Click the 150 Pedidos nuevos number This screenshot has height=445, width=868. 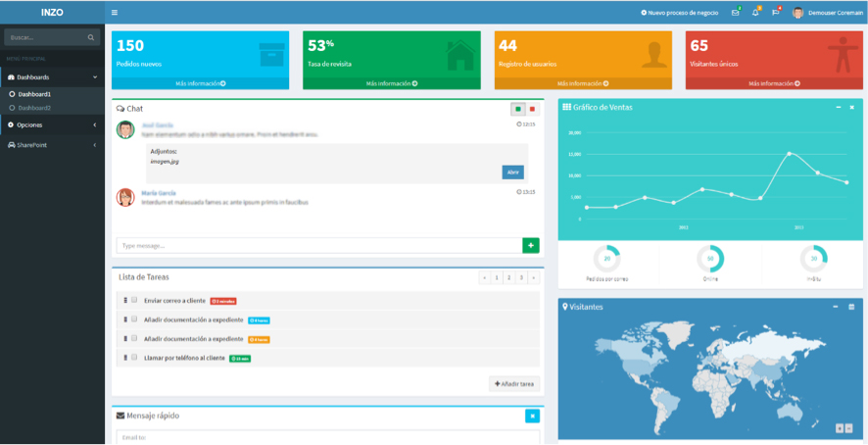pos(130,45)
